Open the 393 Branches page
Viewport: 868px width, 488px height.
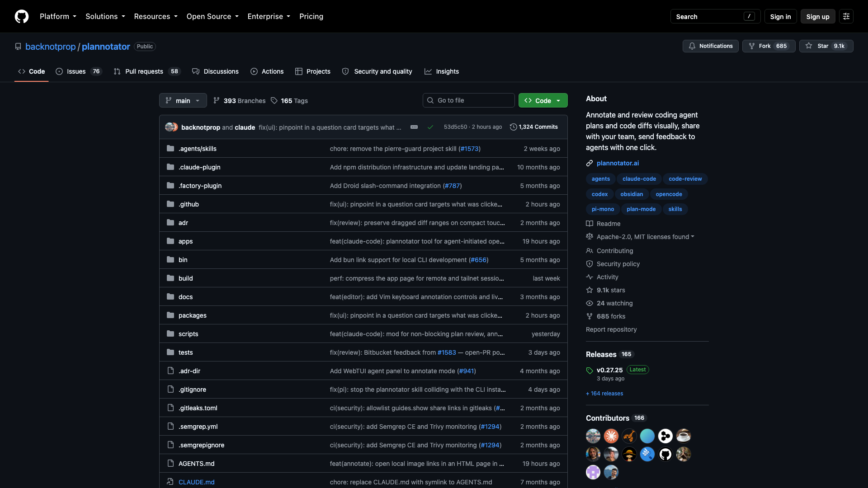[240, 100]
